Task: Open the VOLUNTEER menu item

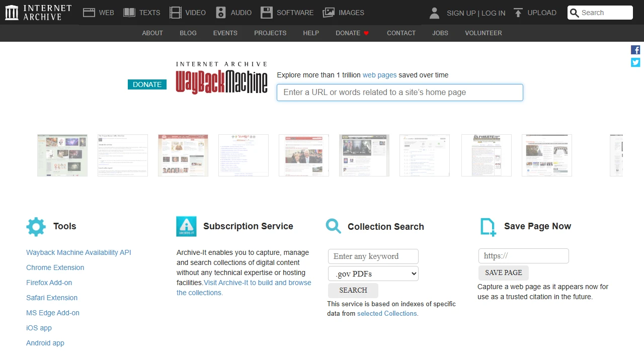Action: coord(483,33)
